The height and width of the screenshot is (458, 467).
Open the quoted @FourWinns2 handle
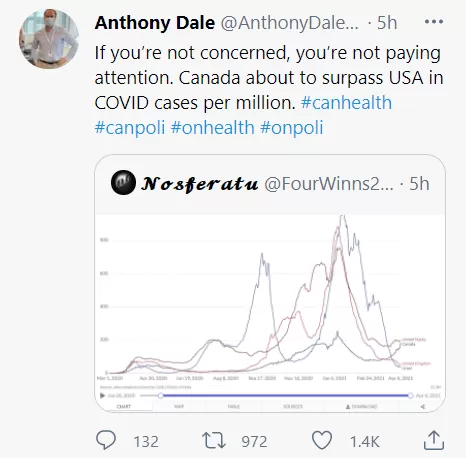[x=329, y=184]
